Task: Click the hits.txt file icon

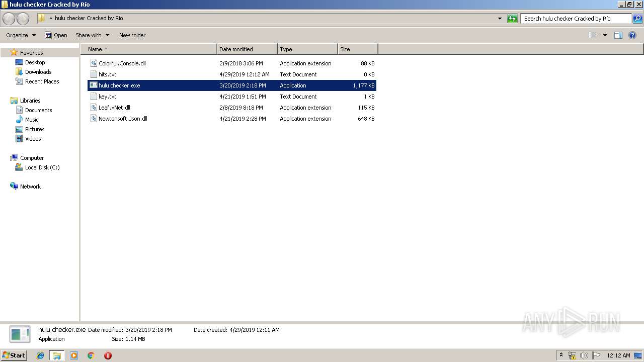Action: click(94, 74)
